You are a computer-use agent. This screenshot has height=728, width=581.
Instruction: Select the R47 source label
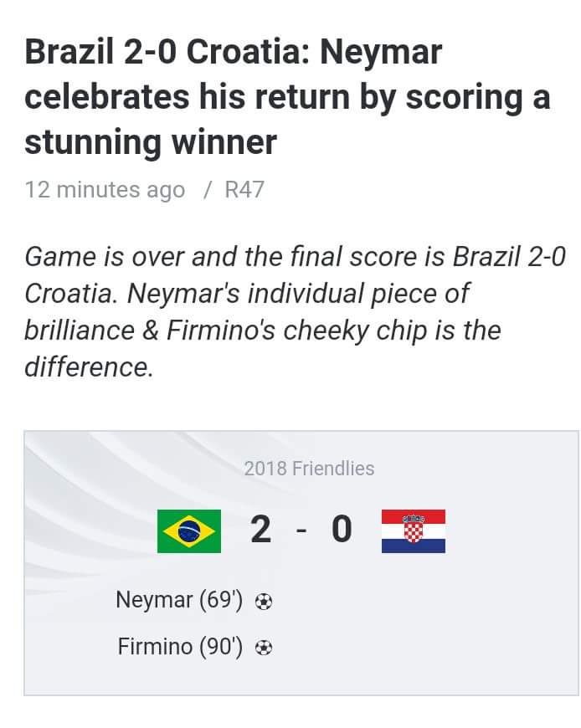click(x=244, y=190)
